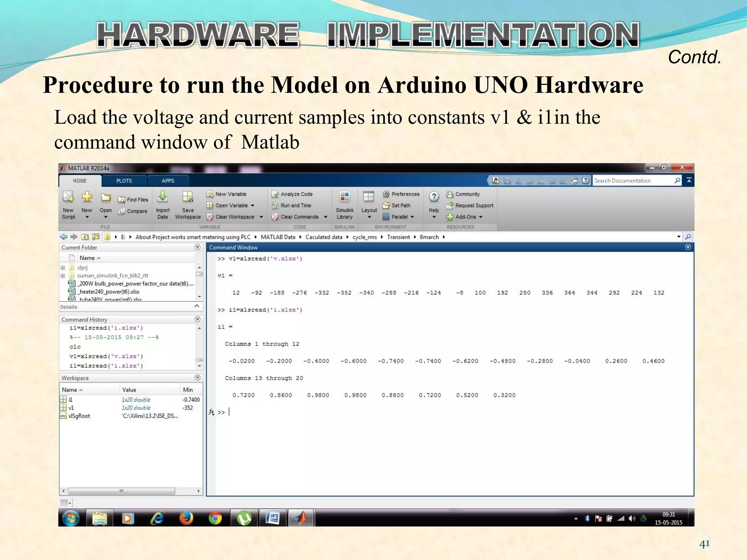Image resolution: width=747 pixels, height=560 pixels.
Task: Click the toolbar question-mark help icon
Action: (x=585, y=180)
